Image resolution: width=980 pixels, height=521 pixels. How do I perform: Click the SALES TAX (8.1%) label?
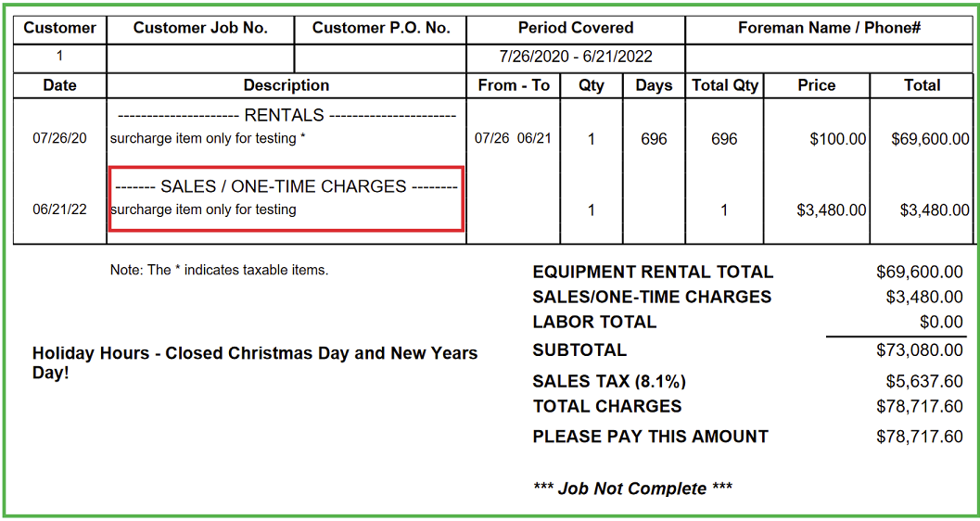[x=605, y=382]
